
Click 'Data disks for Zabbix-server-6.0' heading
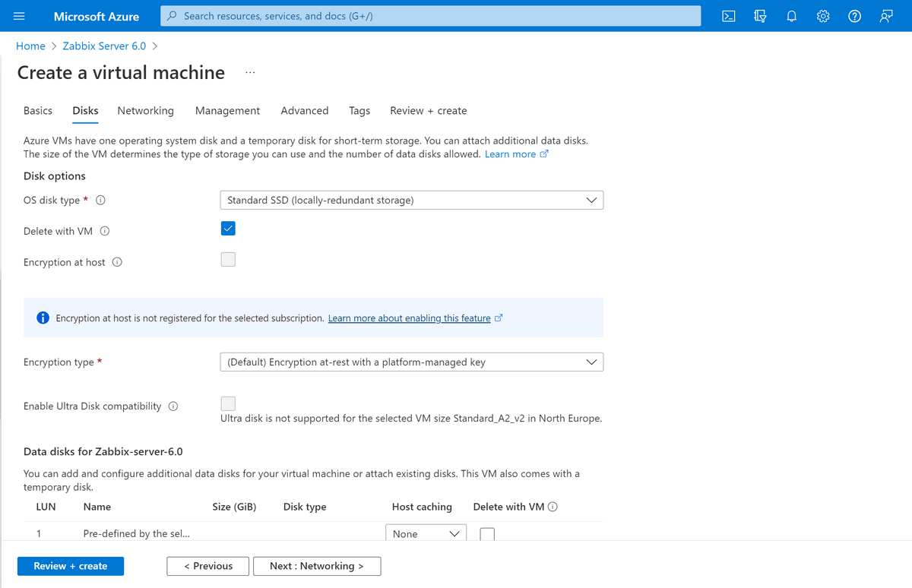coord(103,451)
